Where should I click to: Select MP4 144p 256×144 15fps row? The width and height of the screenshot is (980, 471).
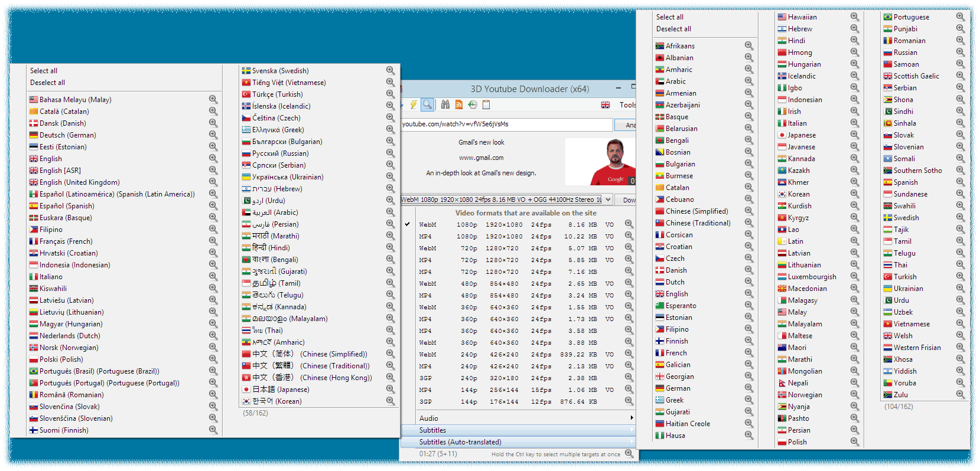point(518,390)
